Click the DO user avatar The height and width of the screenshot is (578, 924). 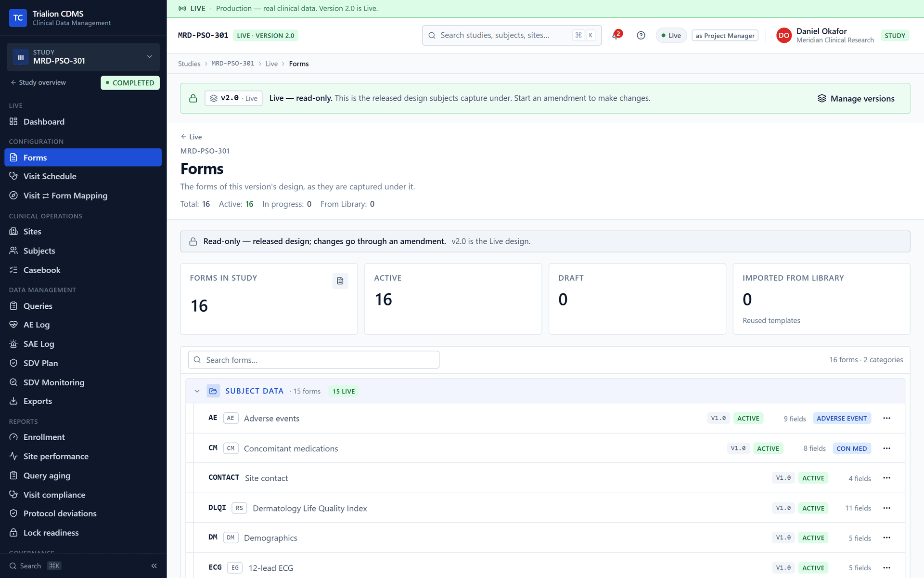click(784, 35)
